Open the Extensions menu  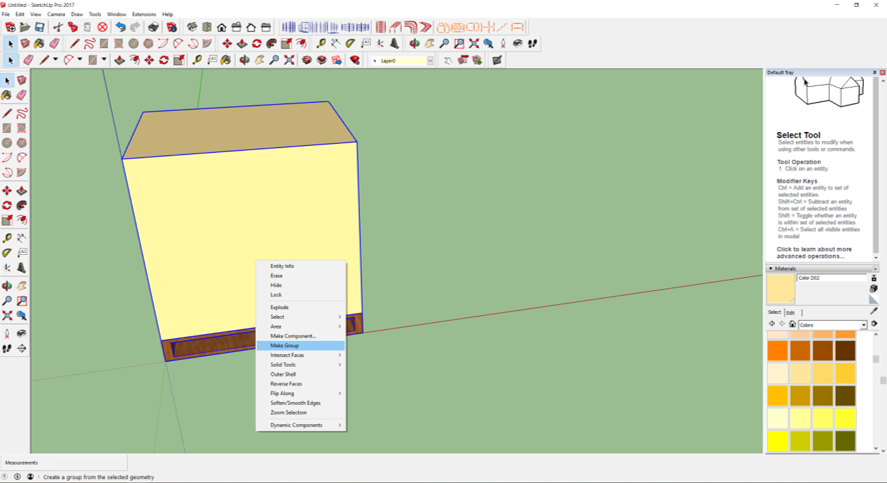tap(144, 14)
